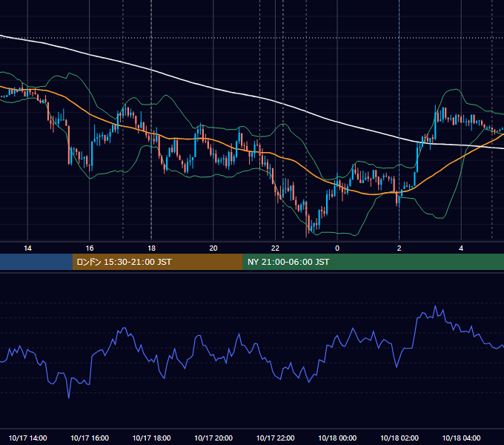
Task: Click the London 15:30-21:00 JST session bar
Action: 157,262
